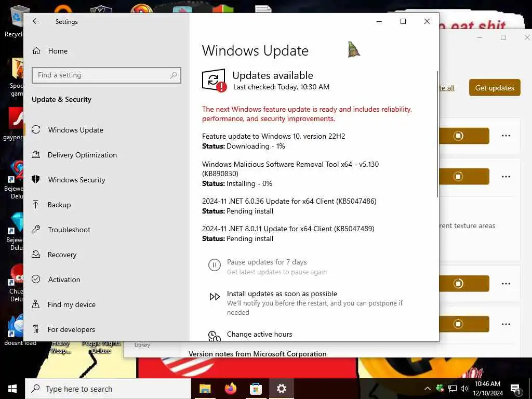Image resolution: width=532 pixels, height=399 pixels.
Task: Click the clock icon for active hours
Action: point(215,336)
